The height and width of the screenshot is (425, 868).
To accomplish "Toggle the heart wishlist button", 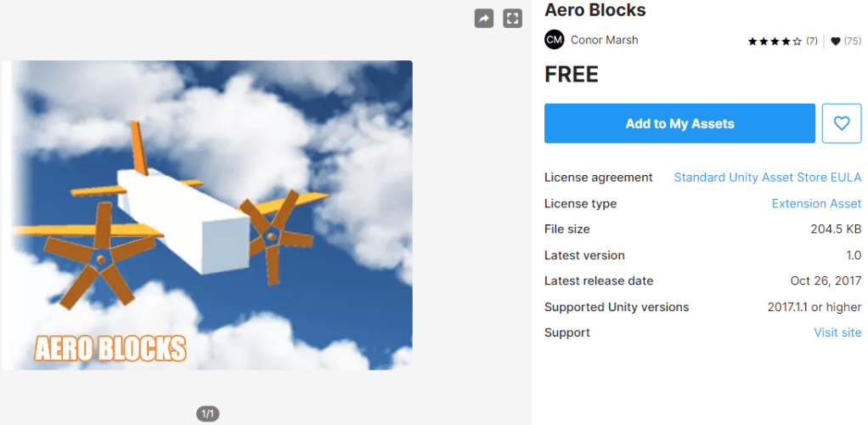I will pyautogui.click(x=842, y=124).
